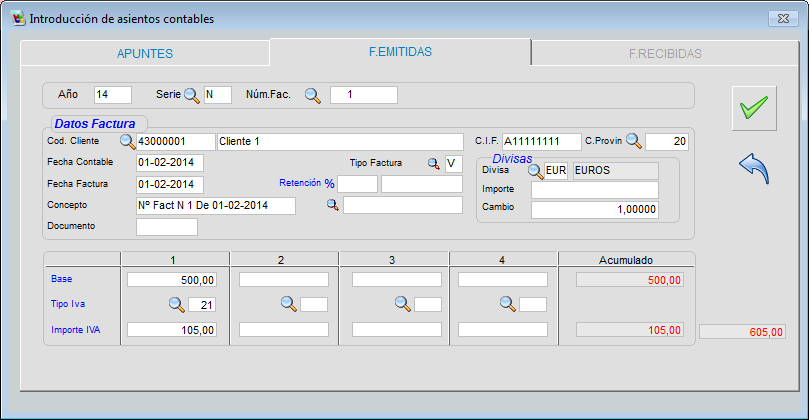
Task: Open Tipo Factura lookup magnifier
Action: [434, 163]
